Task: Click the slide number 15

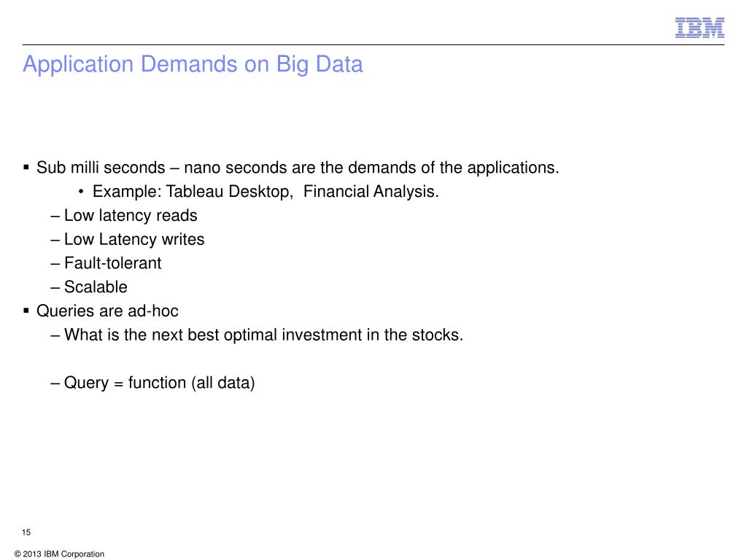Action: 26,532
